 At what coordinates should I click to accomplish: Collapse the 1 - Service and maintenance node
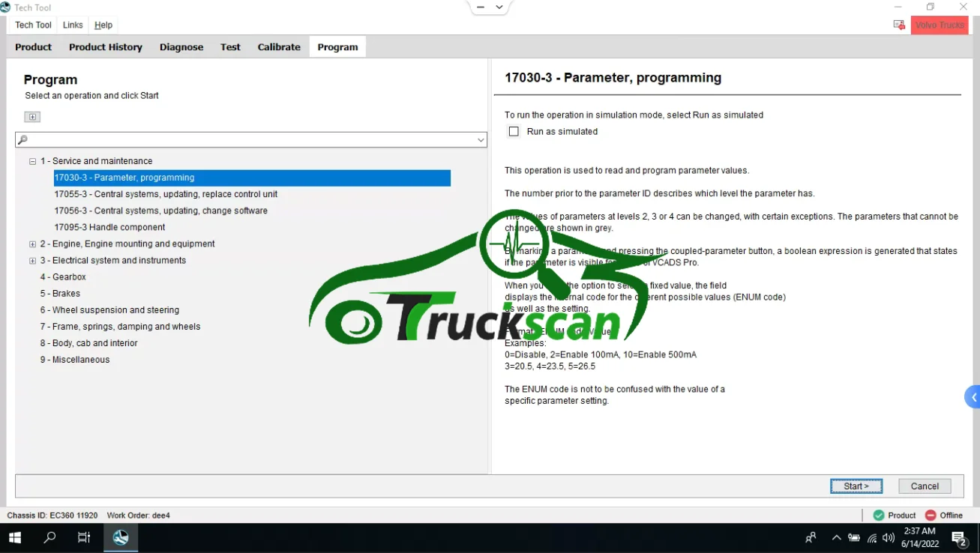tap(32, 161)
